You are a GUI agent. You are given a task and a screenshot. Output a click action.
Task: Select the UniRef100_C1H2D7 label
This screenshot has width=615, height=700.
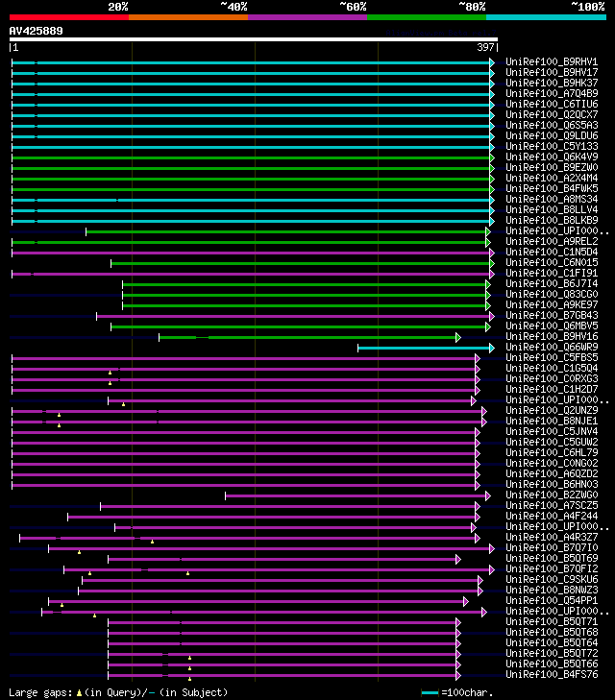tap(552, 389)
